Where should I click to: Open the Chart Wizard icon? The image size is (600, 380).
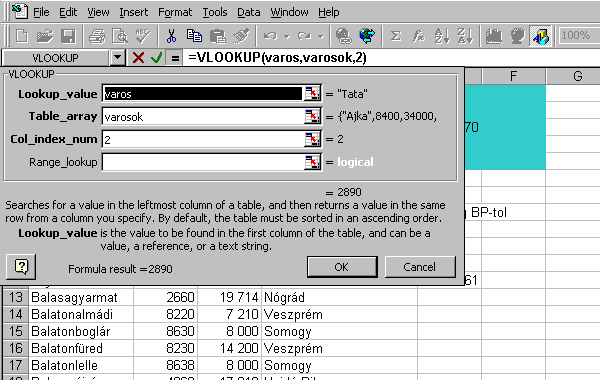tap(494, 36)
